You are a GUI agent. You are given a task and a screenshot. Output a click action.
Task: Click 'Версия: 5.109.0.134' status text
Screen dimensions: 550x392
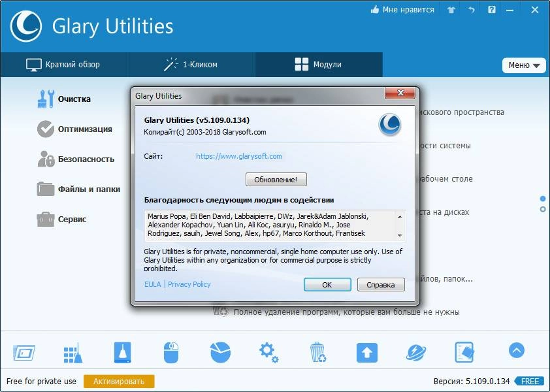[472, 382]
